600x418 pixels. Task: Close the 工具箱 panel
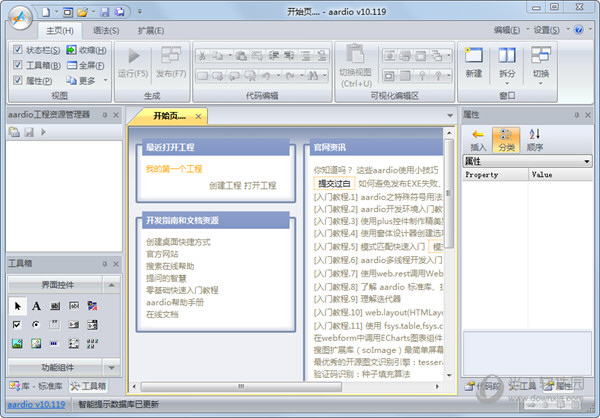pyautogui.click(x=116, y=264)
